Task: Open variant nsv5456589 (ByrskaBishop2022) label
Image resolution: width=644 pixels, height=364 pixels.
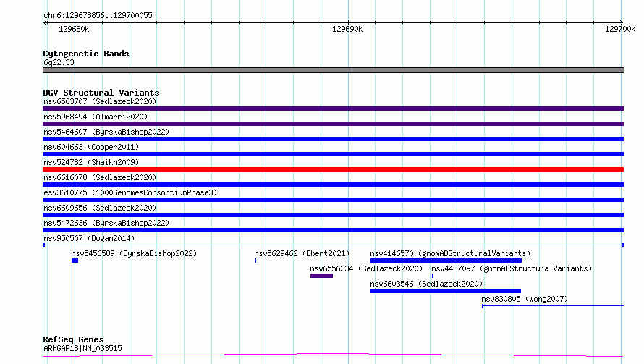Action: tap(134, 253)
